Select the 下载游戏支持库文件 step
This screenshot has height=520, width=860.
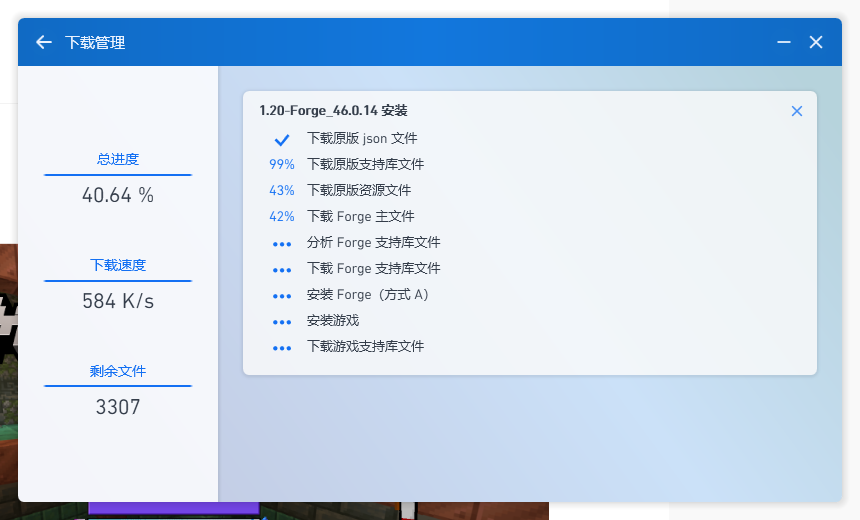[x=365, y=347]
